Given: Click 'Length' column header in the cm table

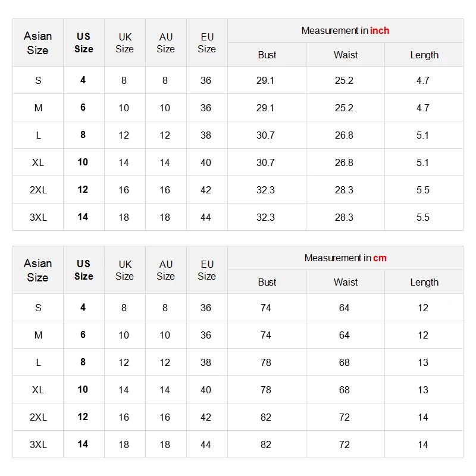Looking at the screenshot, I should click(424, 282).
